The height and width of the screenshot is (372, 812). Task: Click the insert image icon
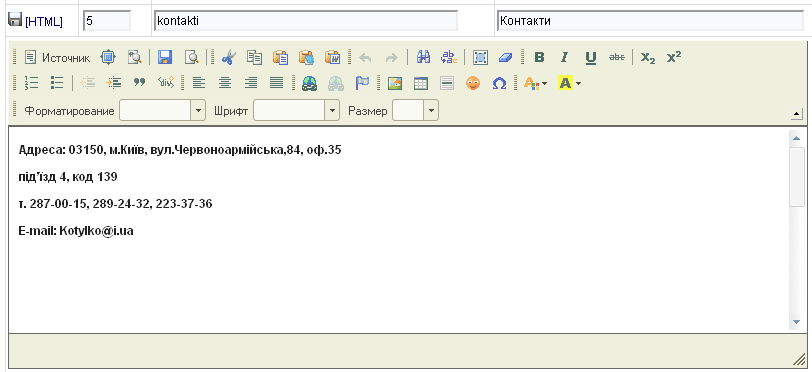395,83
